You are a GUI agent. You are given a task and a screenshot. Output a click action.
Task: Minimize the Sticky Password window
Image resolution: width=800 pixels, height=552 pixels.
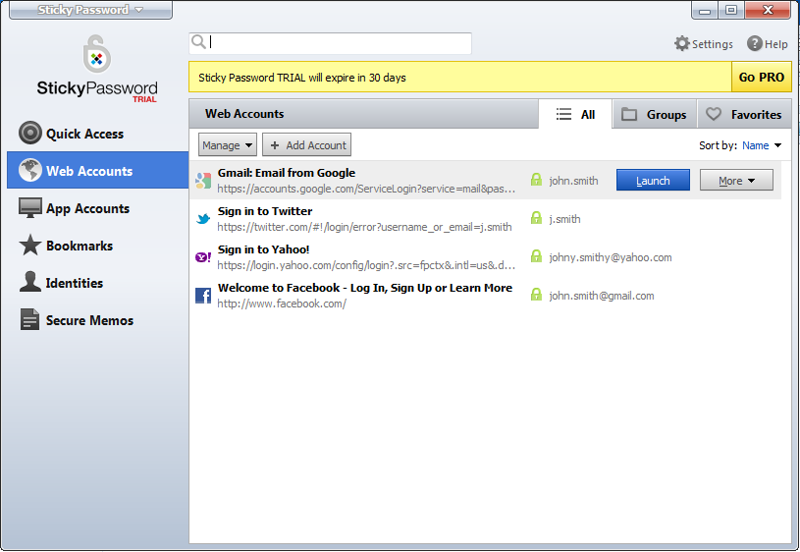pyautogui.click(x=705, y=10)
